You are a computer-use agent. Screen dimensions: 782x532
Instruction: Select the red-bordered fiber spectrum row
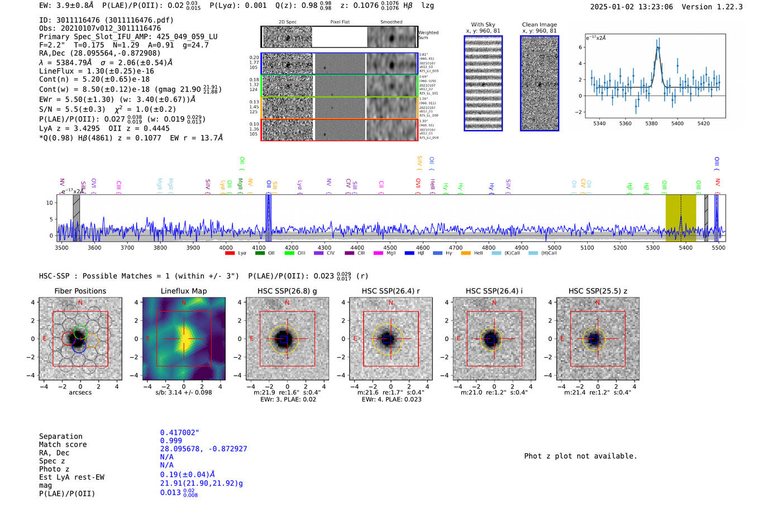pyautogui.click(x=339, y=130)
